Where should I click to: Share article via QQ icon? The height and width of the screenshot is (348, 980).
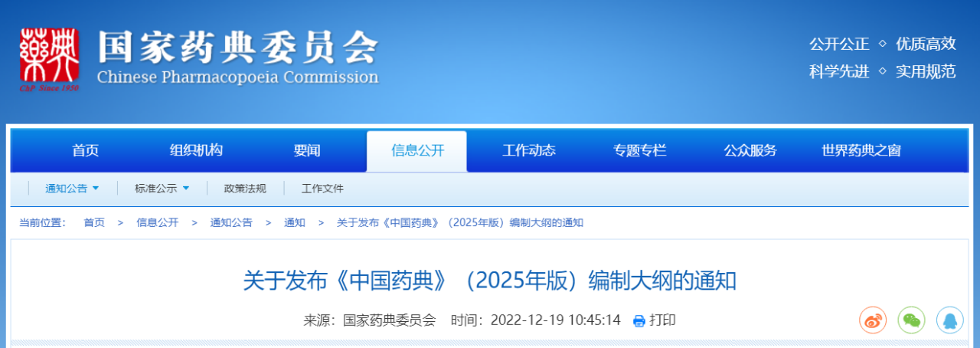click(950, 320)
